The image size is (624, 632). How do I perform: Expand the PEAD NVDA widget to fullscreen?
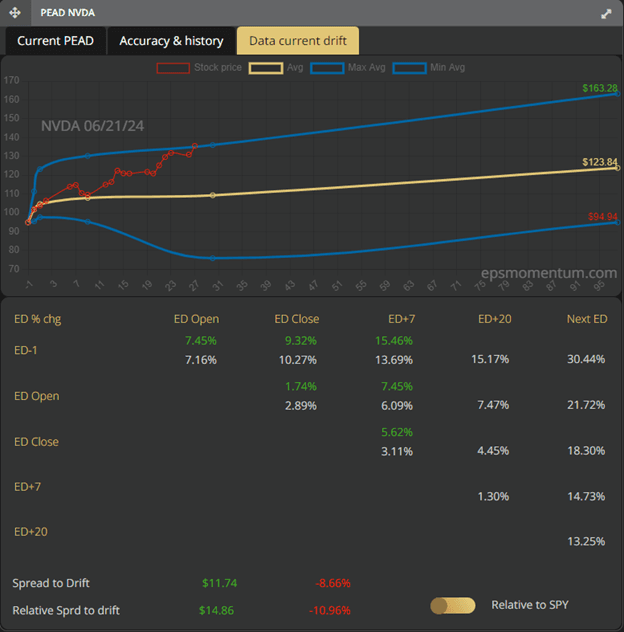tap(606, 14)
